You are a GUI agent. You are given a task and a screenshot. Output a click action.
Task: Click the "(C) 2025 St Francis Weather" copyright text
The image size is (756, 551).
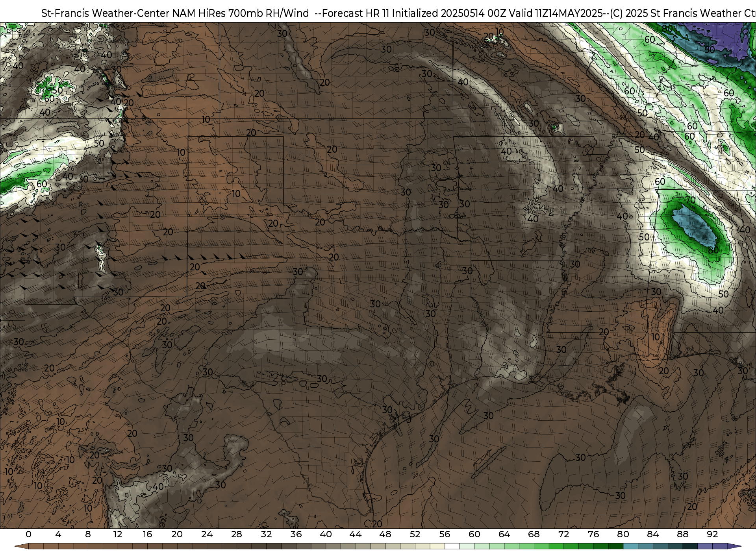(x=675, y=13)
